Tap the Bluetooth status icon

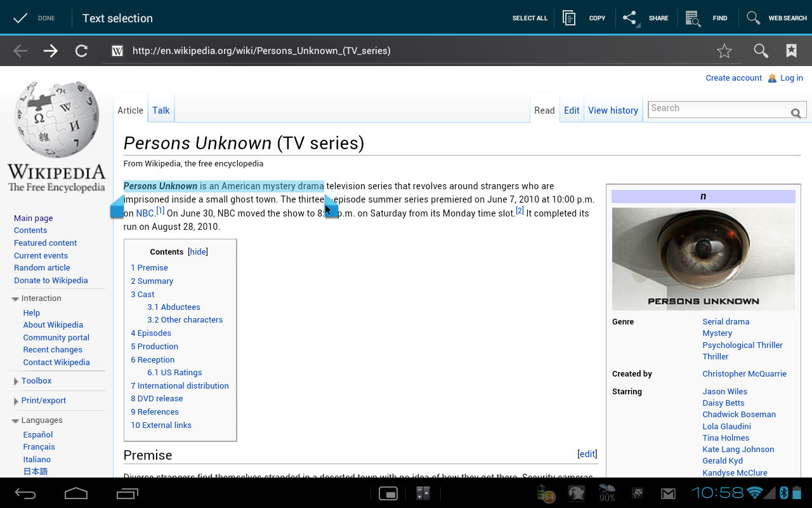tap(783, 493)
